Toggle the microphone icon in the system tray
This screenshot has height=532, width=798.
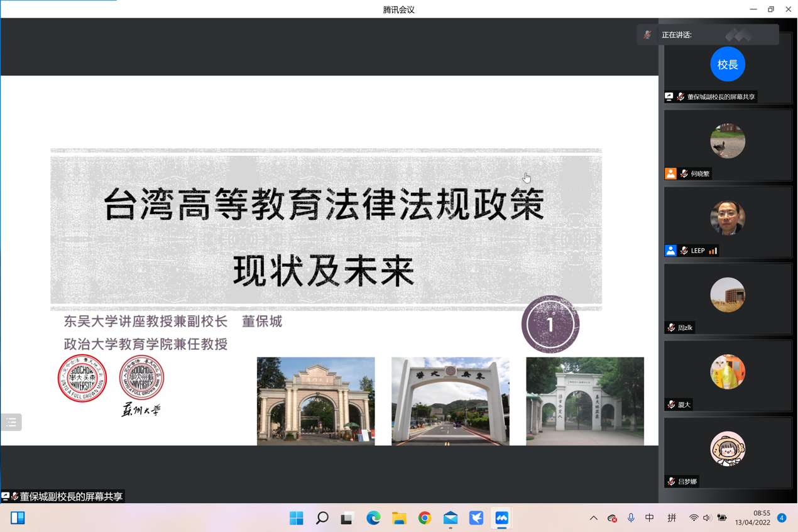(631, 518)
